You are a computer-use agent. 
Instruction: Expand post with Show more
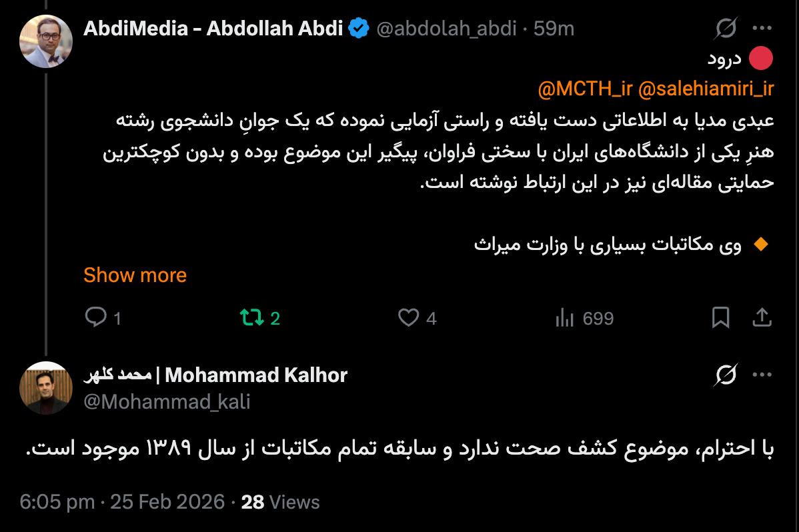pyautogui.click(x=135, y=275)
